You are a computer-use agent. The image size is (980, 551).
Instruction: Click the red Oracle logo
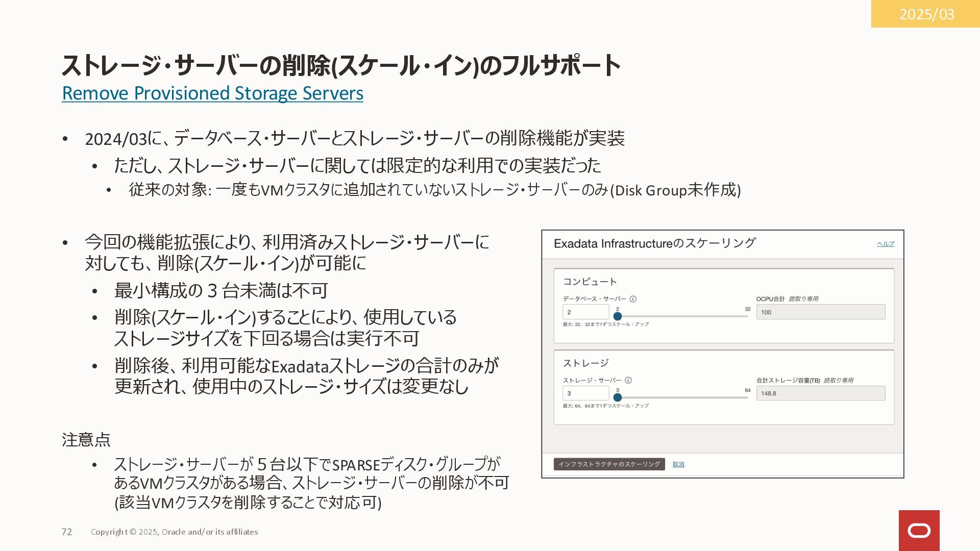pos(919,531)
